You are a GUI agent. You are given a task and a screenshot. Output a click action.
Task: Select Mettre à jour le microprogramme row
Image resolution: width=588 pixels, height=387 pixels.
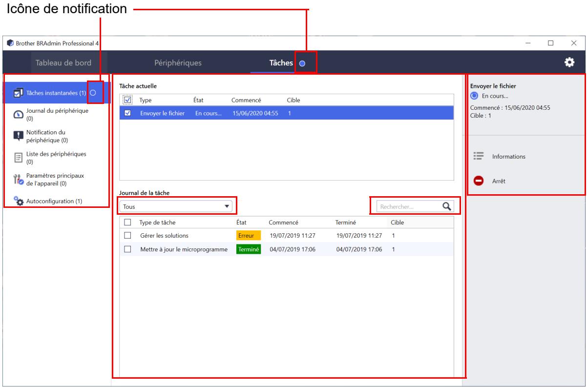point(287,249)
